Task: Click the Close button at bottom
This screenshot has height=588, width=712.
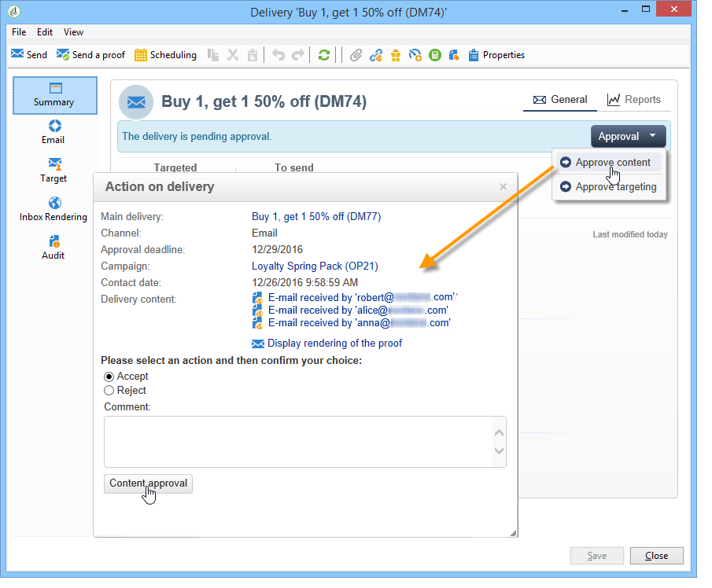Action: click(657, 556)
